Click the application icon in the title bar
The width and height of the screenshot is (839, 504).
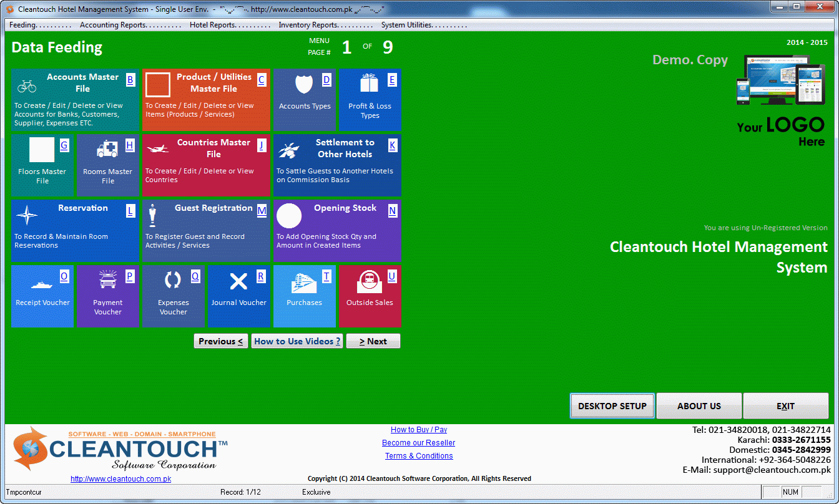(x=9, y=9)
